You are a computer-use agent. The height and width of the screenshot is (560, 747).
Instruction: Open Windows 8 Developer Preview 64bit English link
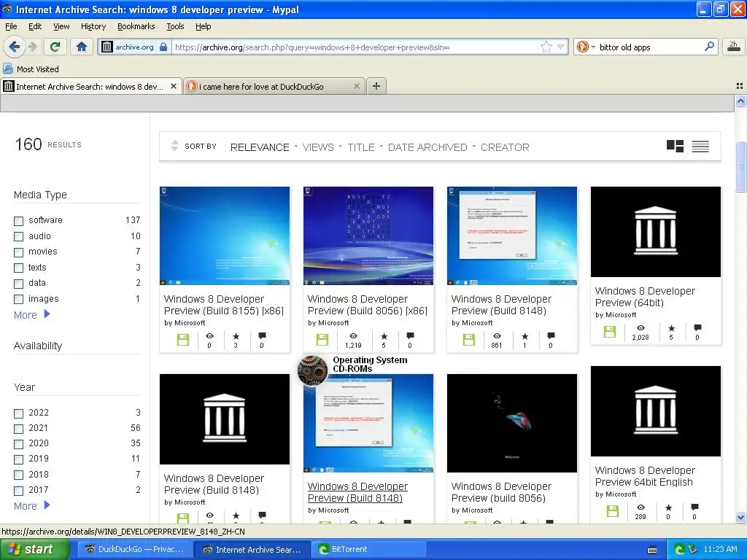coord(645,476)
